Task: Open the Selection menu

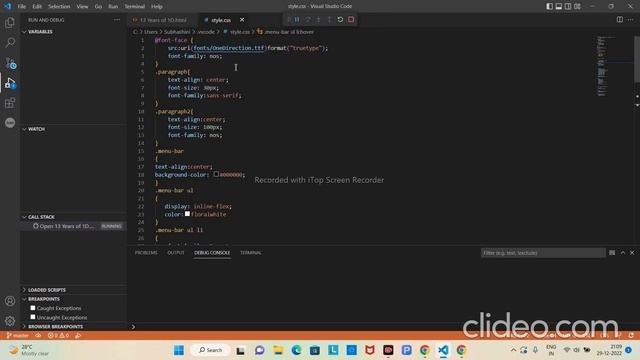Action: pos(59,6)
